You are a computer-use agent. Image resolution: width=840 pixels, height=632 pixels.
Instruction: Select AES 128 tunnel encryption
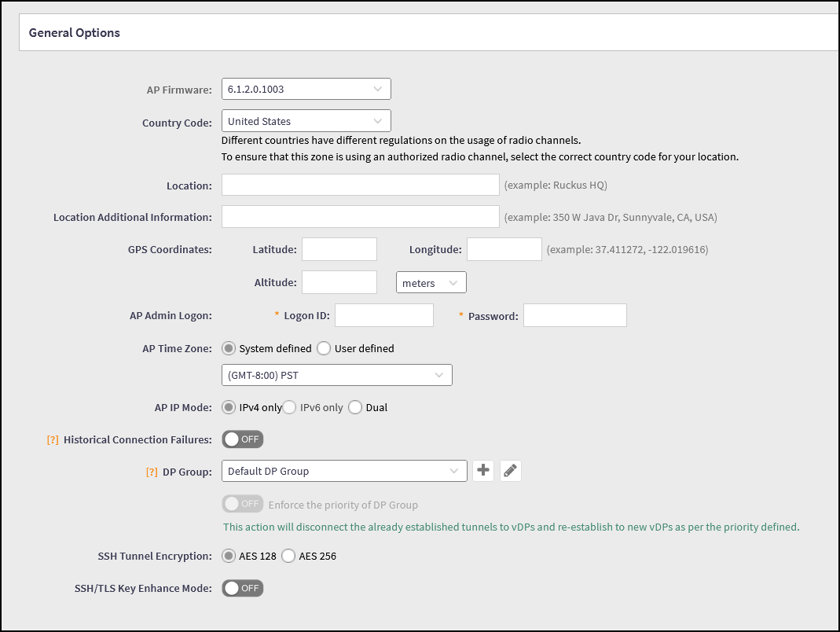point(229,556)
